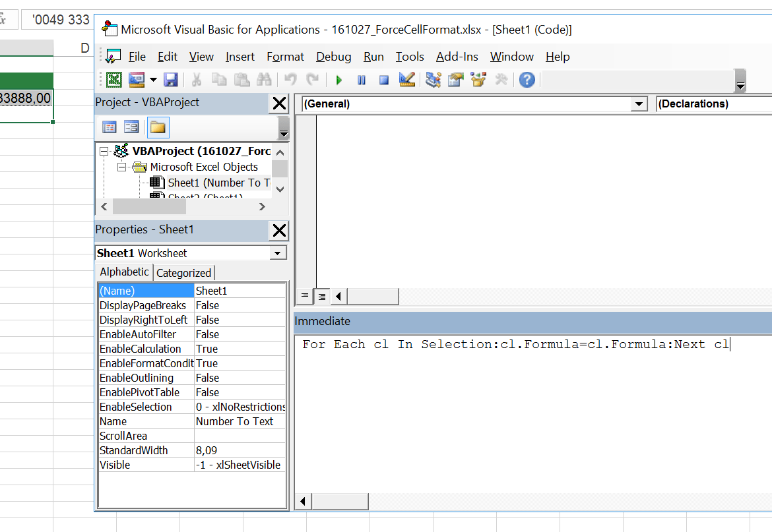Viewport: 772px width, 532px height.
Task: Click the Redo arrow icon
Action: [313, 80]
